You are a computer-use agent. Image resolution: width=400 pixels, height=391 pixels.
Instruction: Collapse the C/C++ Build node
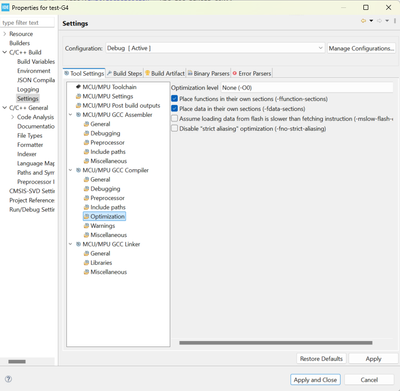4,52
